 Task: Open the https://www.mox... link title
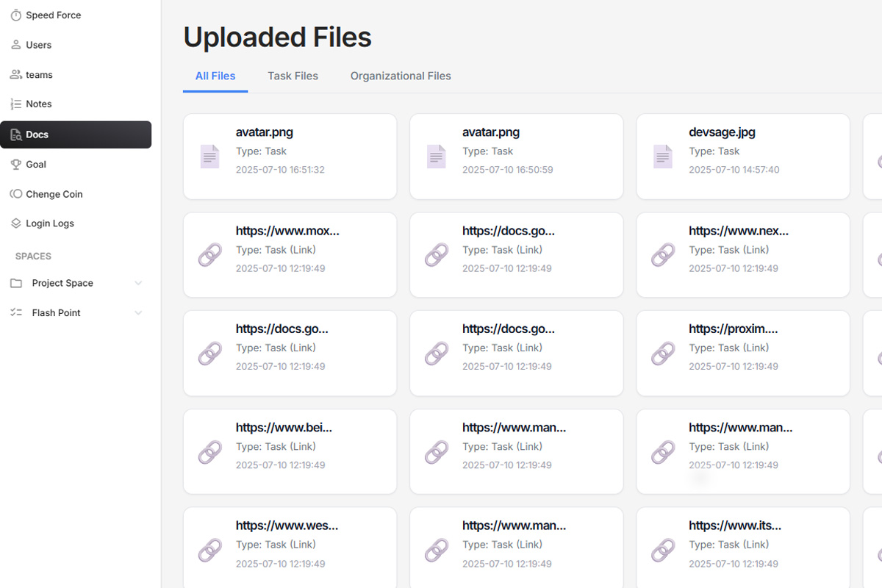tap(287, 231)
